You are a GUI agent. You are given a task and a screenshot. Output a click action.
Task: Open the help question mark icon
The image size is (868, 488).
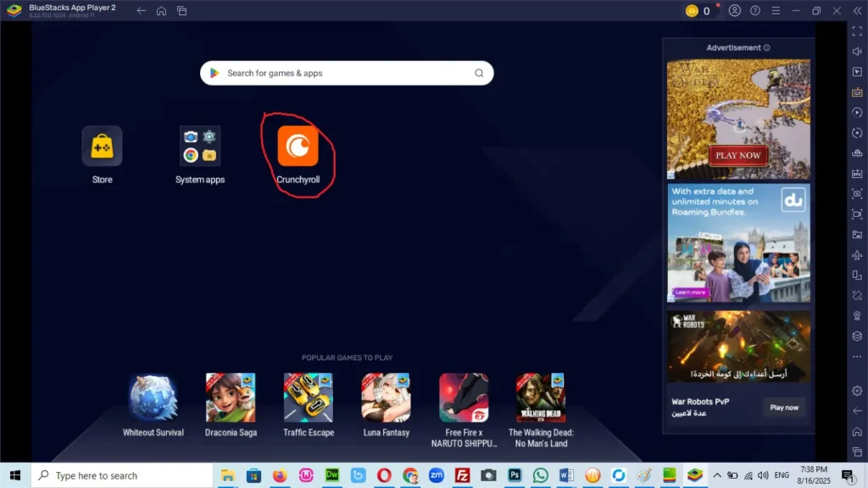point(754,11)
